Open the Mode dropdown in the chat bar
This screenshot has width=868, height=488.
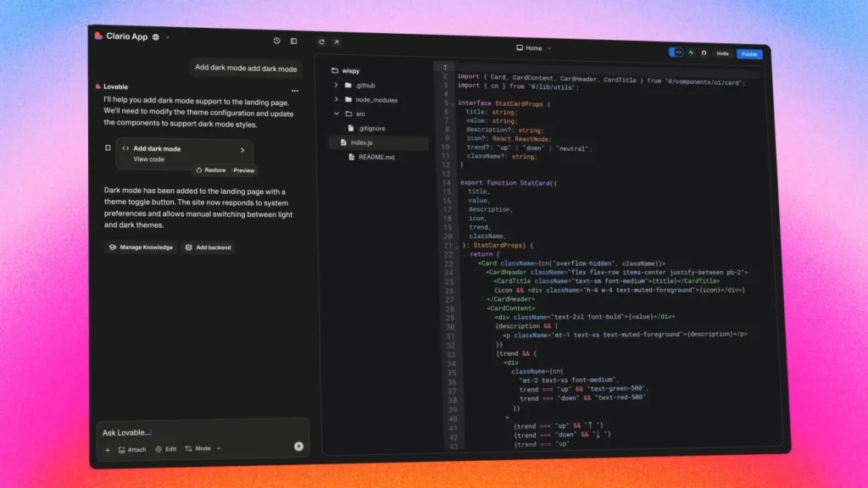point(202,449)
